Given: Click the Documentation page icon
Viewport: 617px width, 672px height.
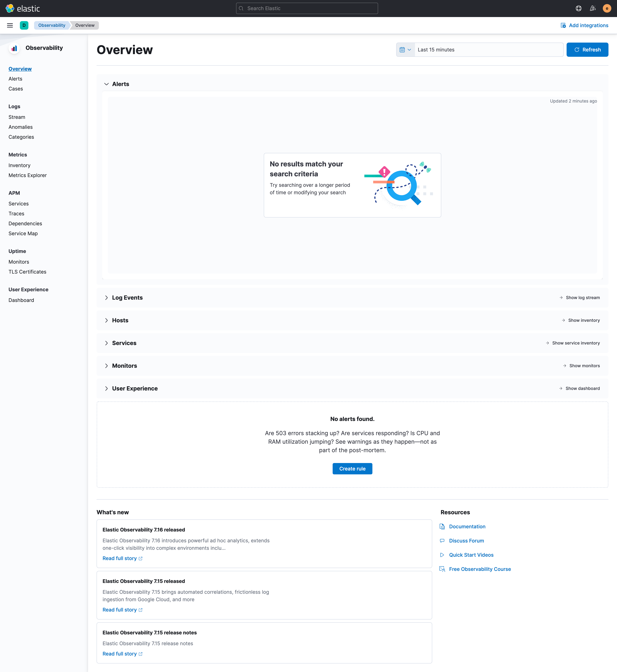Looking at the screenshot, I should tap(442, 527).
